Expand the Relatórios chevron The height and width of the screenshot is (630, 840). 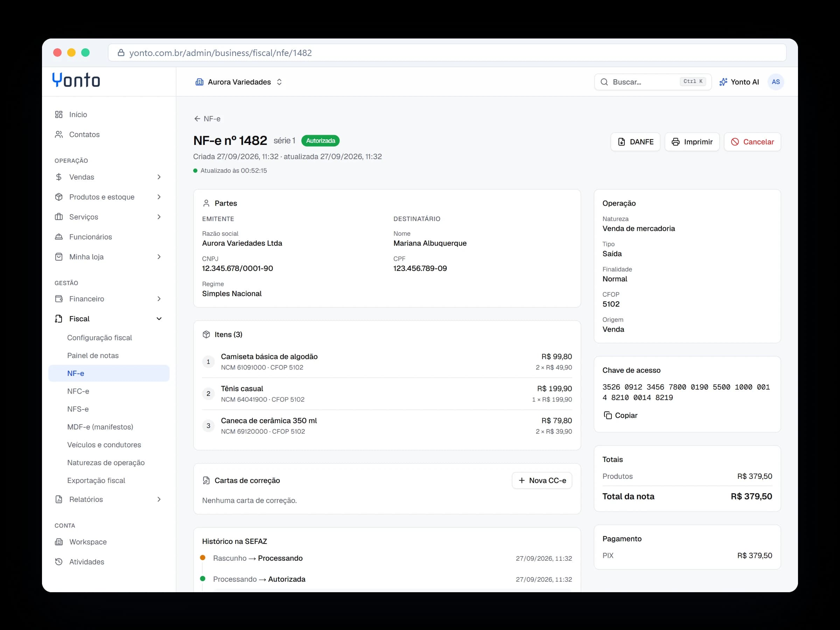(159, 499)
